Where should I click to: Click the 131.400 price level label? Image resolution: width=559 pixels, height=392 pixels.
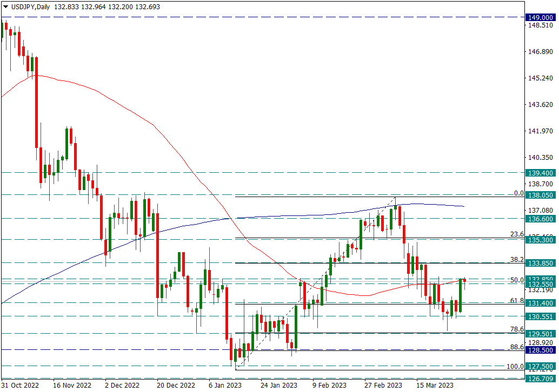pyautogui.click(x=541, y=303)
